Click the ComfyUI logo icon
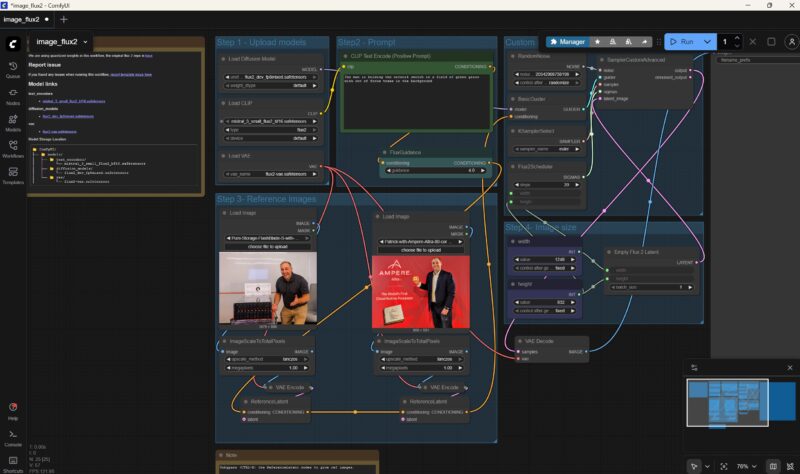 13,45
